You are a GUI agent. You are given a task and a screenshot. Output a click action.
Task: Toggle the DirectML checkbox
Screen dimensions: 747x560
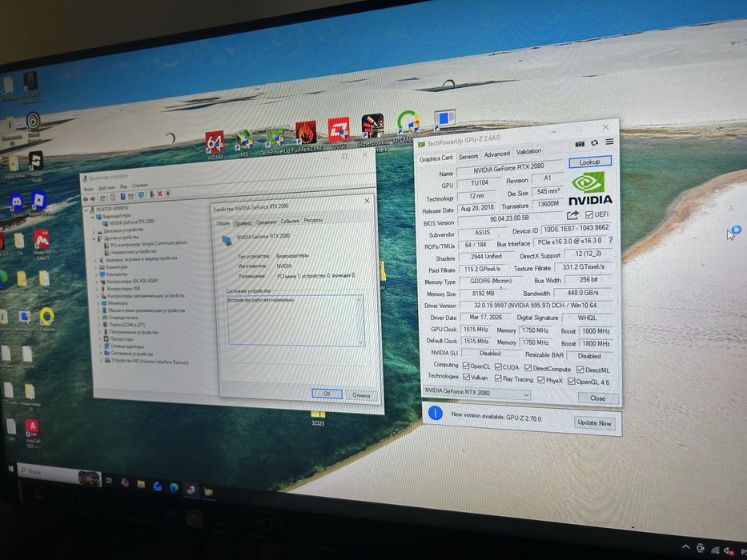pyautogui.click(x=580, y=370)
